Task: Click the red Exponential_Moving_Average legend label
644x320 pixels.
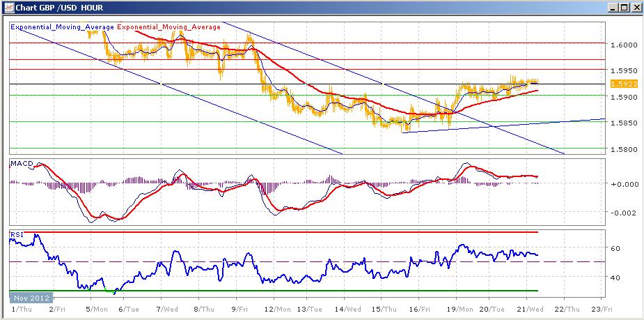Action: pos(169,27)
